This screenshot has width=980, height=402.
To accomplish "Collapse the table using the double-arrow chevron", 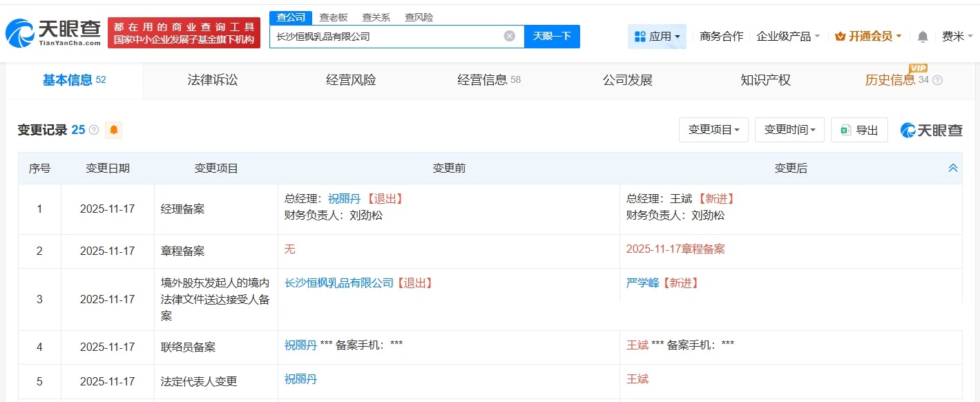I will coord(952,167).
